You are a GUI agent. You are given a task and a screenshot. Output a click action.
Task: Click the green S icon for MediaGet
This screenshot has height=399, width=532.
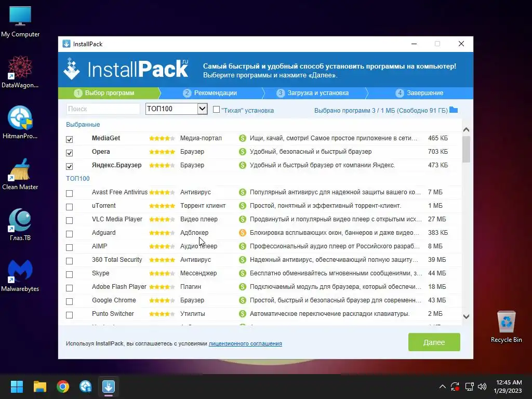tap(242, 138)
